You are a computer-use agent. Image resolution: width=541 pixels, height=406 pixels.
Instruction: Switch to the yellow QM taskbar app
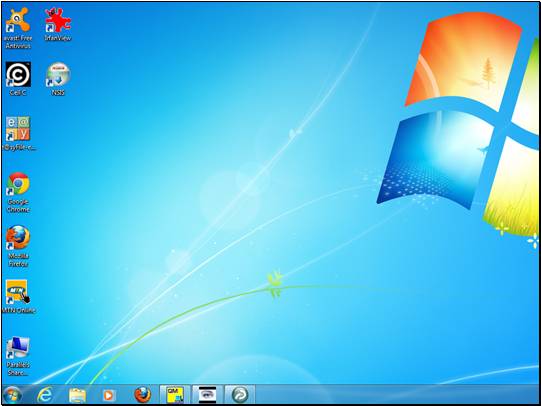(175, 395)
